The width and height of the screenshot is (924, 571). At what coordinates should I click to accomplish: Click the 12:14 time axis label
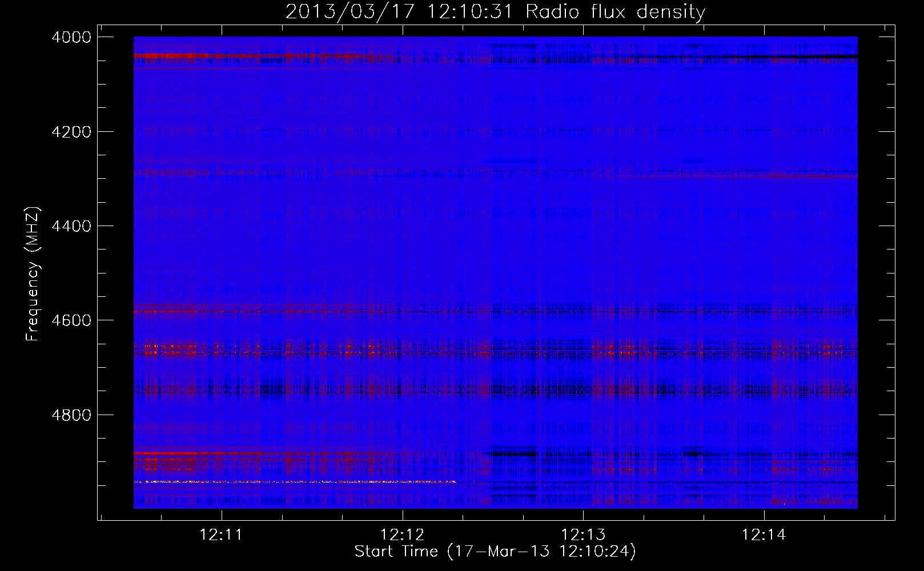(x=764, y=535)
